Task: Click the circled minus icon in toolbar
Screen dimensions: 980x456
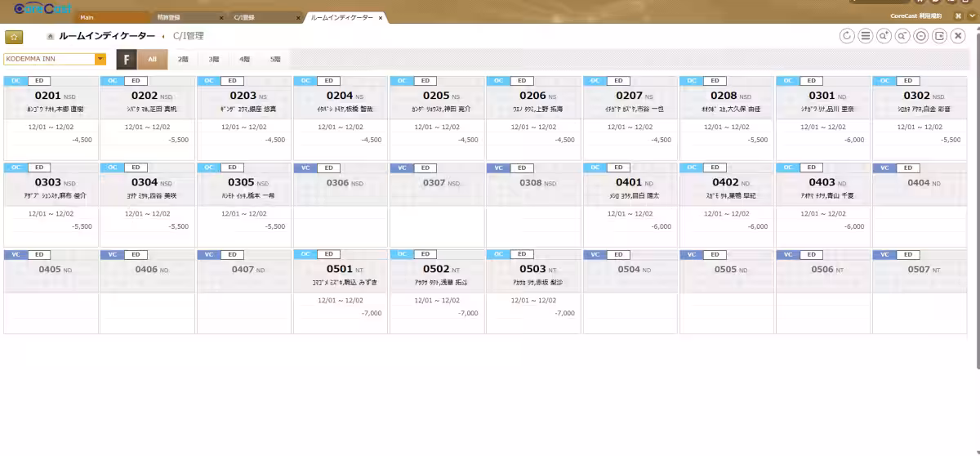Action: 920,36
